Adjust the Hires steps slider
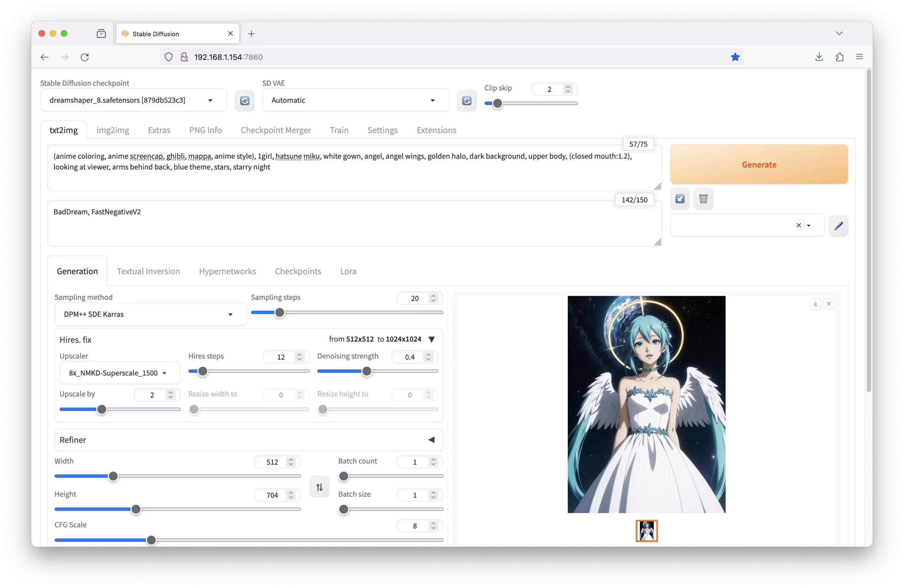The image size is (904, 588). click(x=248, y=371)
